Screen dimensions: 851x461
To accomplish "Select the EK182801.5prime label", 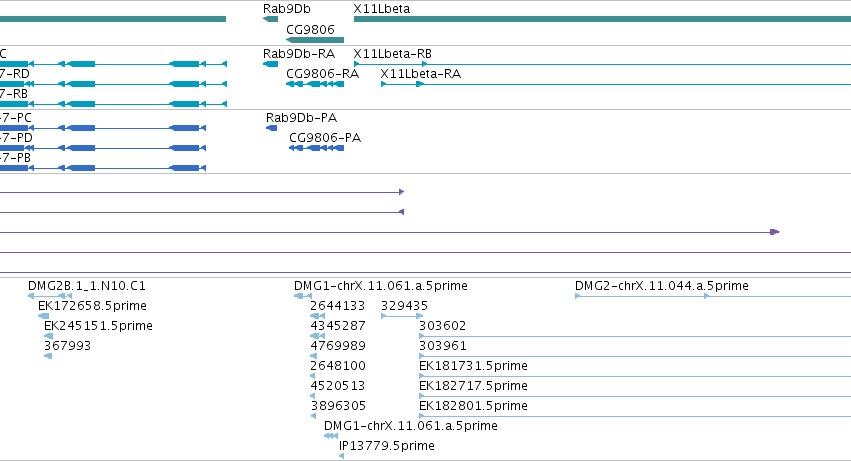I will [x=473, y=406].
